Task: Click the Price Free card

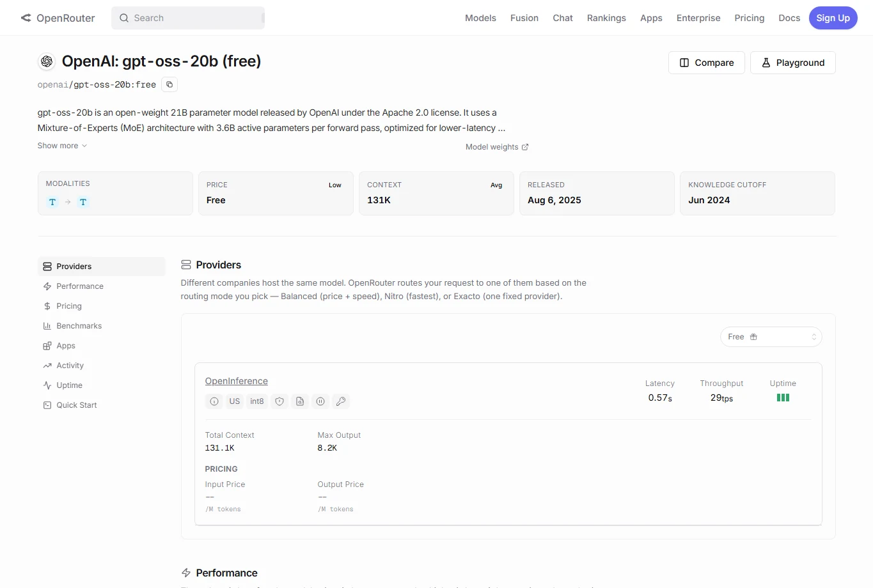Action: tap(276, 193)
